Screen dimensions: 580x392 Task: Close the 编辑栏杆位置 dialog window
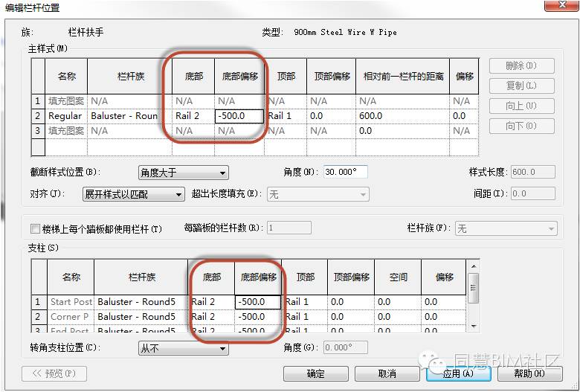pyautogui.click(x=561, y=5)
